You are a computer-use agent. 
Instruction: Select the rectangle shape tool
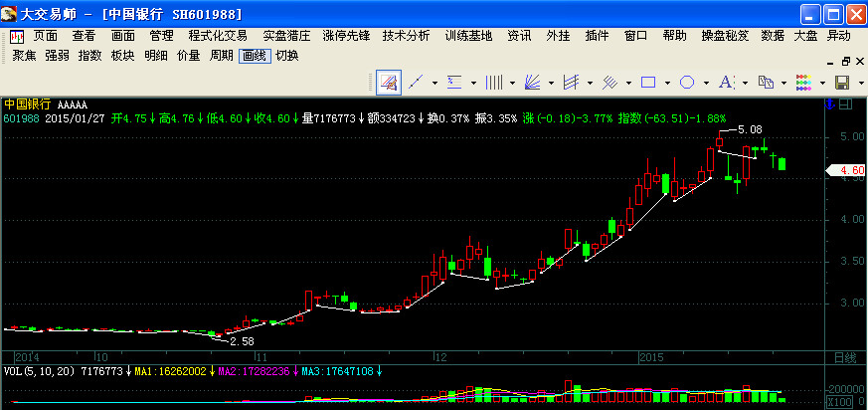pos(647,82)
